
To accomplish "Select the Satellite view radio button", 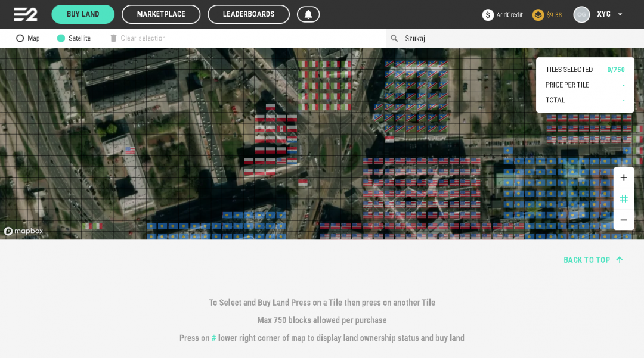I will (x=61, y=38).
